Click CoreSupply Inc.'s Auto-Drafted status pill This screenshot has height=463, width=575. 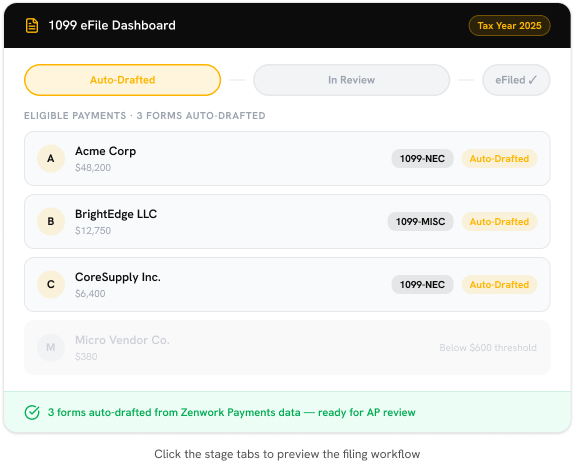[x=499, y=285]
